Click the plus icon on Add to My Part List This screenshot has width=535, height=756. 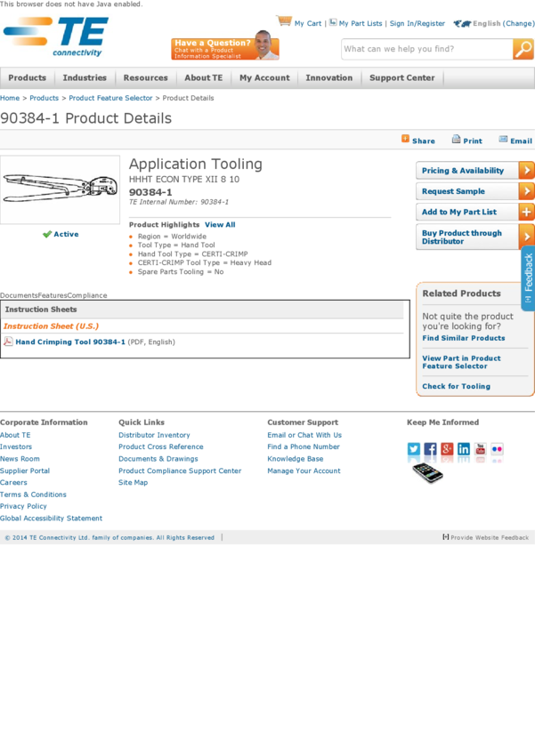tap(526, 212)
